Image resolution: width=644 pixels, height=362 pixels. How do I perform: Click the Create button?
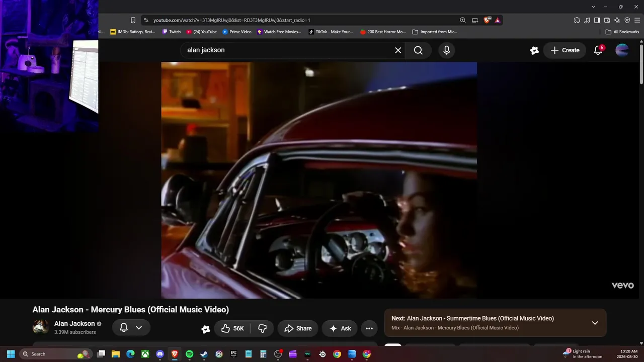(565, 50)
